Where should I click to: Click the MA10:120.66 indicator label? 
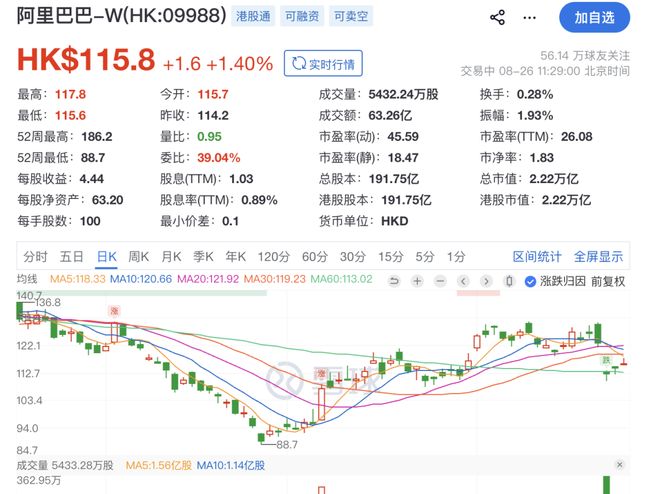pyautogui.click(x=141, y=279)
